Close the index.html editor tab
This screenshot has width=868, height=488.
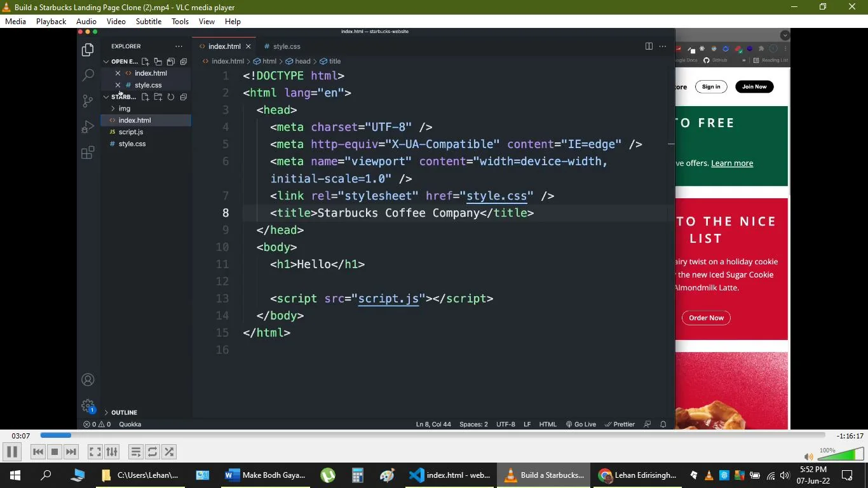point(248,46)
